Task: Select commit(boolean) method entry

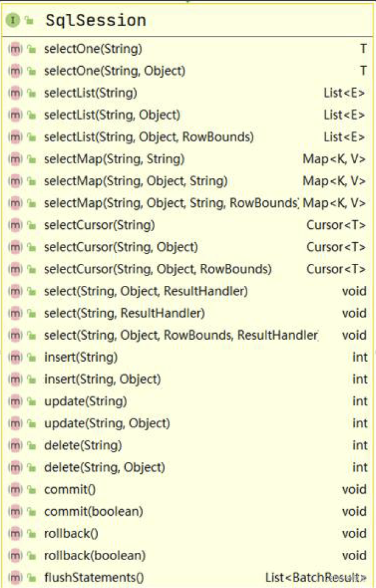Action: tap(94, 511)
